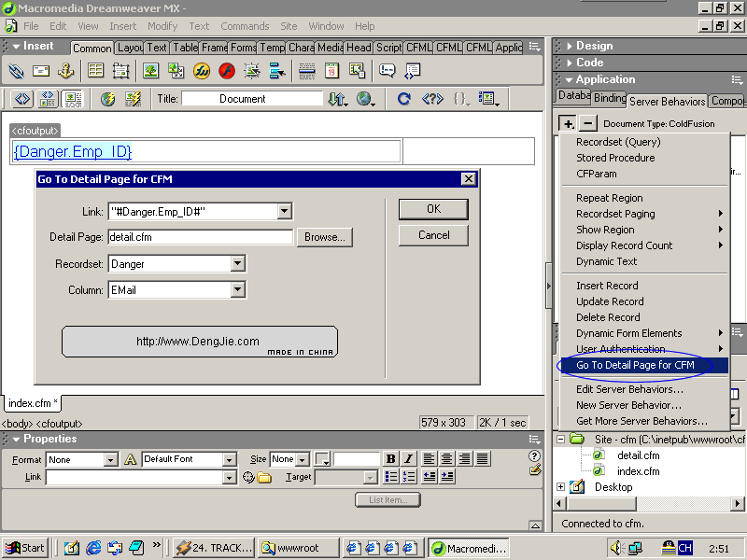Image resolution: width=747 pixels, height=560 pixels.
Task: Select detail.cfm in the Site panel
Action: pos(638,455)
